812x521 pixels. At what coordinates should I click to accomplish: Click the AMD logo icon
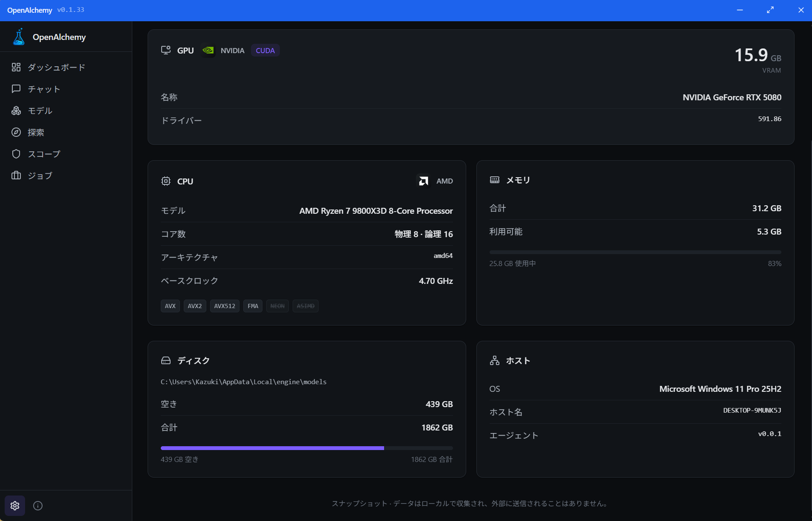pyautogui.click(x=423, y=181)
